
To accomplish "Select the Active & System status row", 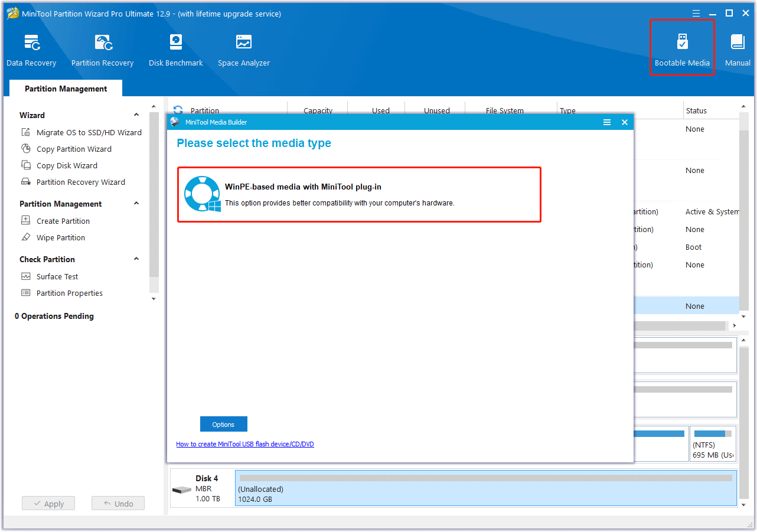I will (712, 211).
